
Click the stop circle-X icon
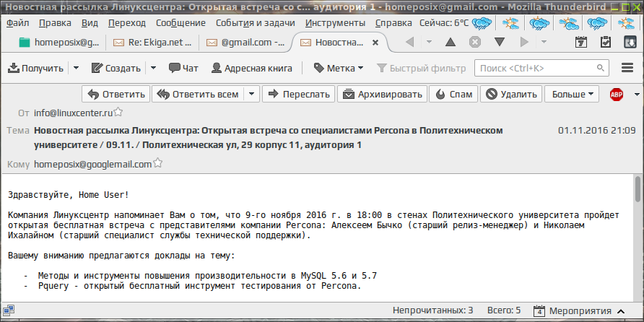(475, 42)
